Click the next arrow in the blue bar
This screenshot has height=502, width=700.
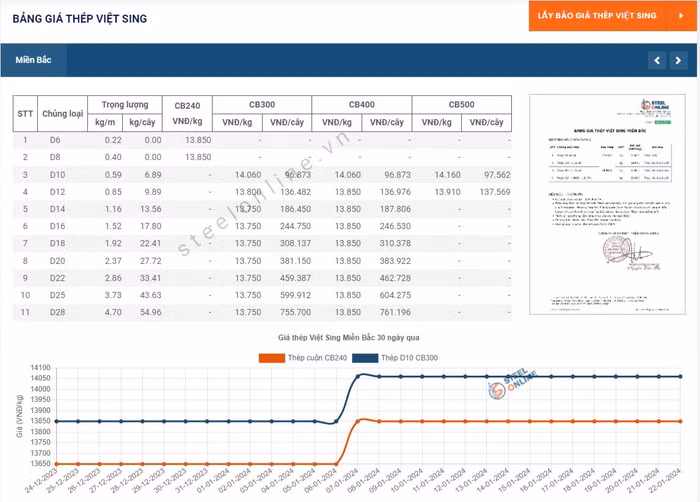678,60
